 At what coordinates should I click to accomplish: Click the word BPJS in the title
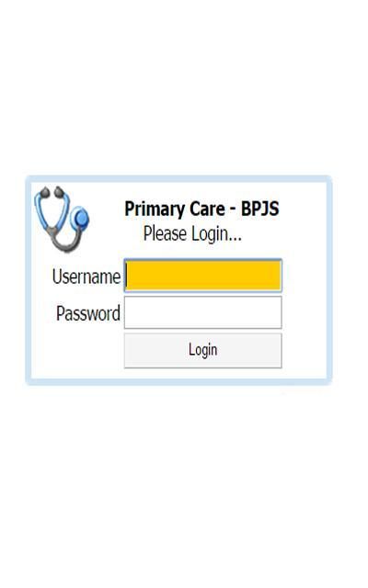(259, 209)
